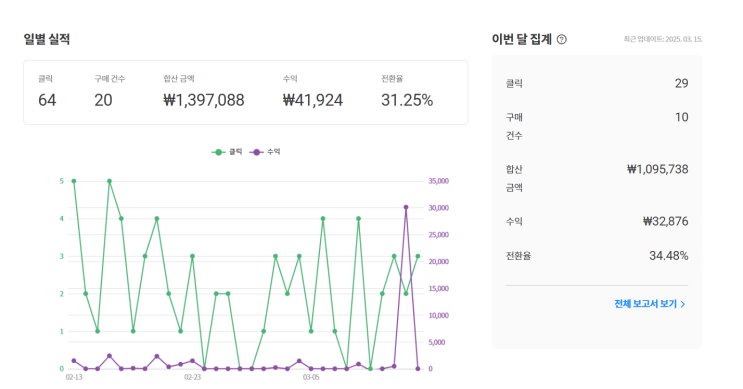The height and width of the screenshot is (389, 743).
Task: Click the help icon beside 이번 달 집계
Action: (562, 39)
